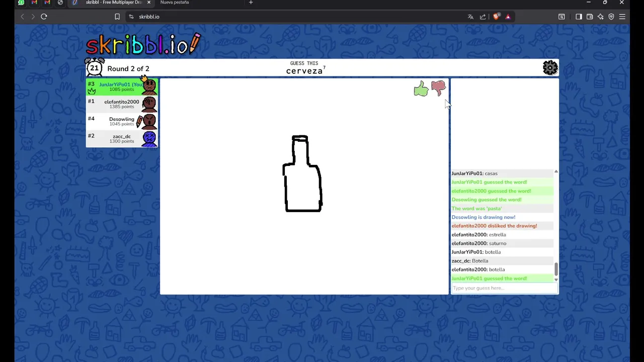Click the word 'cerveza' hint
The height and width of the screenshot is (362, 644).
point(304,71)
